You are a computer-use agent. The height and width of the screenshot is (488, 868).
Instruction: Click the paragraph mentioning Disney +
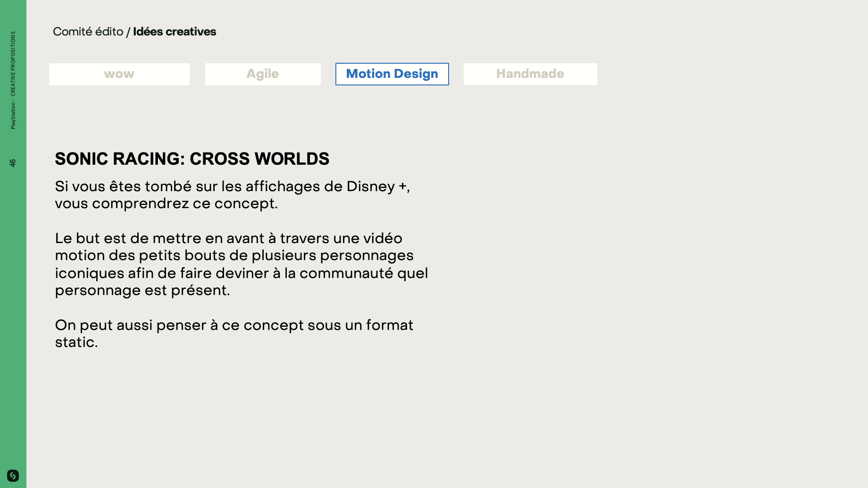[233, 195]
